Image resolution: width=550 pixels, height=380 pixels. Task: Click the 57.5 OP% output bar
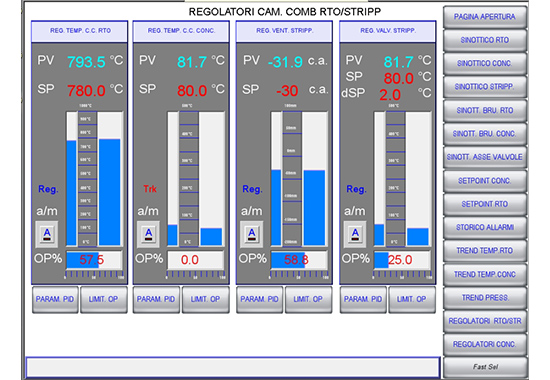tap(94, 260)
